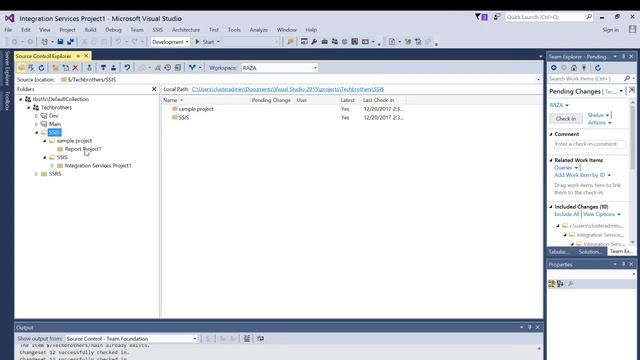Switch to the Solution Explorer tab
This screenshot has height=360, width=640.
tap(589, 251)
